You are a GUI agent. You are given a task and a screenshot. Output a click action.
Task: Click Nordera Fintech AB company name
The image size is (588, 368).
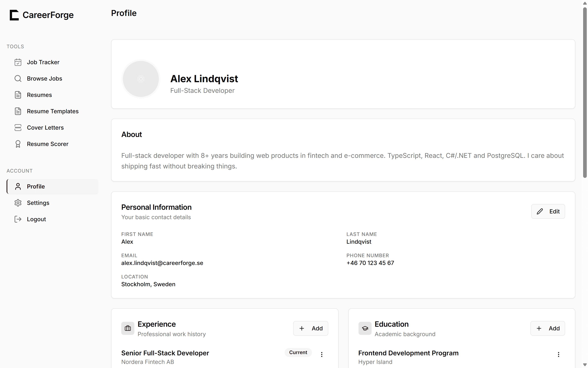pyautogui.click(x=147, y=362)
